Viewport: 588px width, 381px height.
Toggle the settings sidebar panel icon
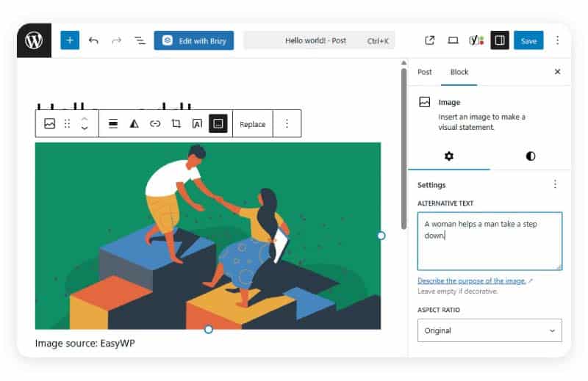tap(500, 40)
